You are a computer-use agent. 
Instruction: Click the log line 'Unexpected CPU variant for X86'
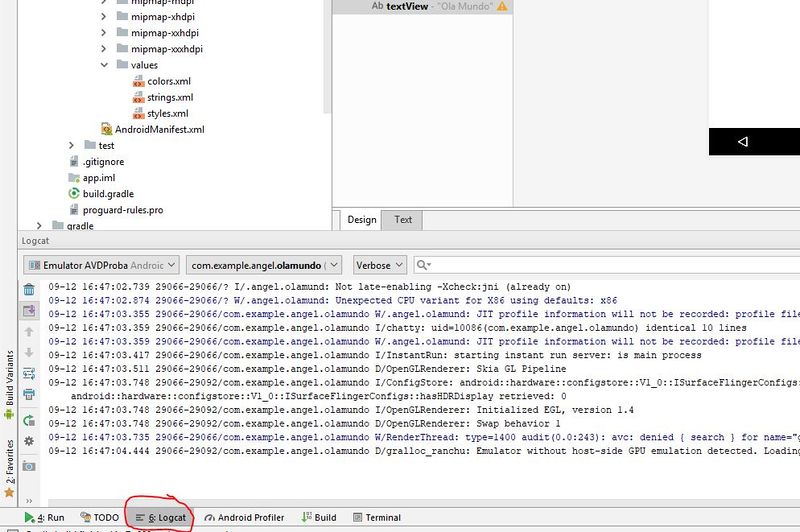pos(333,300)
